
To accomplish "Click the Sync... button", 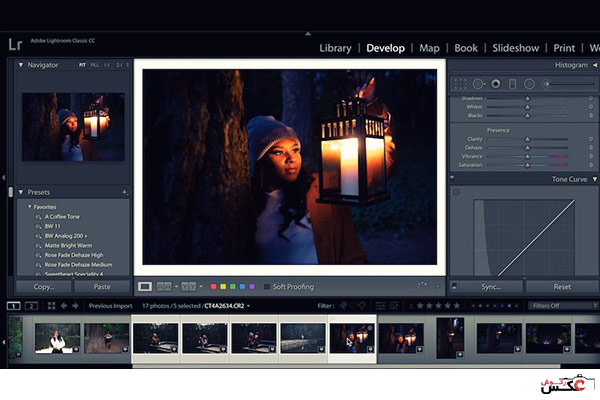I will [x=491, y=287].
